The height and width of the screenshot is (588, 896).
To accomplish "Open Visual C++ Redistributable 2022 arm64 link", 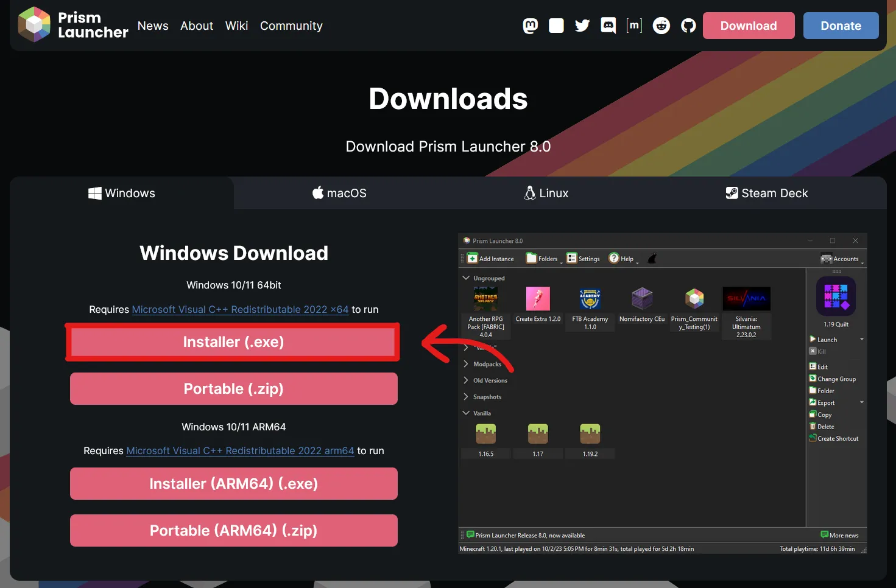I will pos(240,450).
